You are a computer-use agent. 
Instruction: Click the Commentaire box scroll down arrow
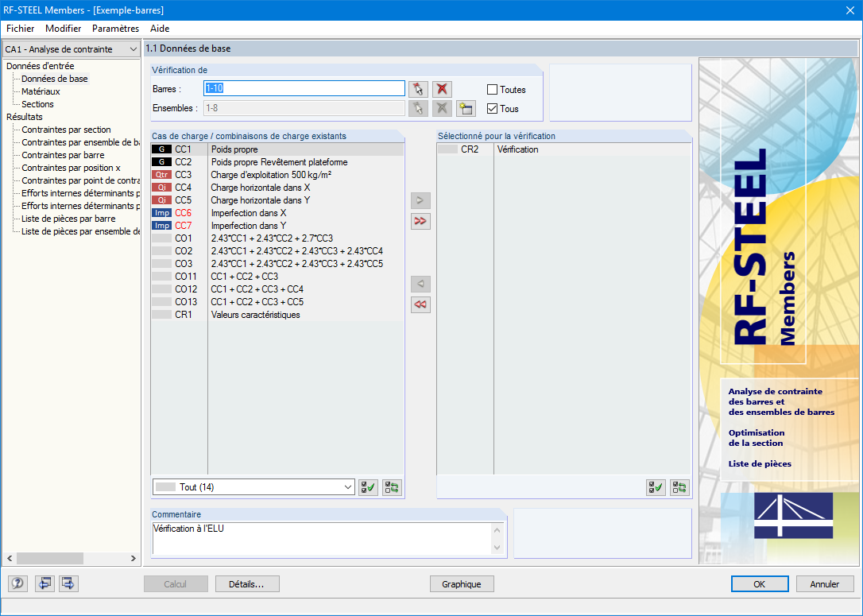click(497, 548)
